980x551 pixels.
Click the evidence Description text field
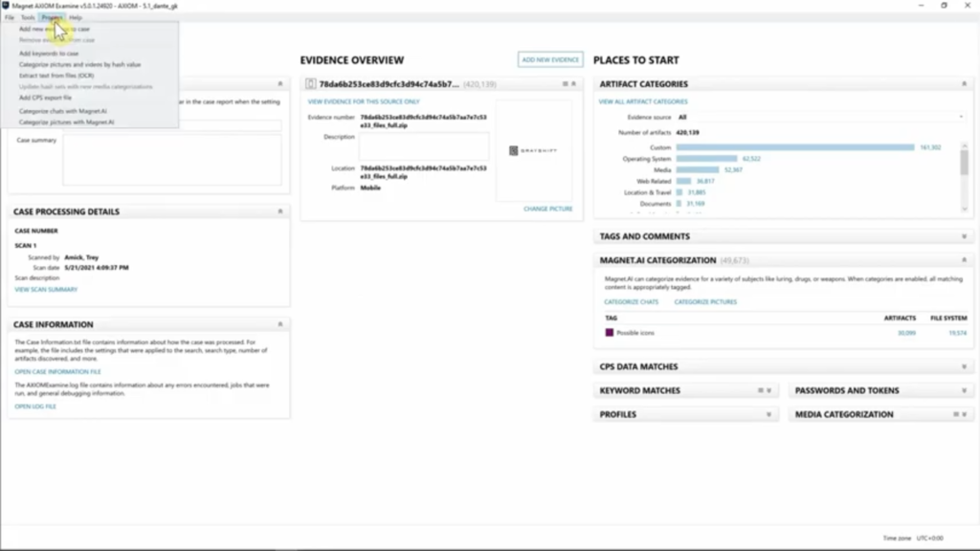[x=424, y=146]
